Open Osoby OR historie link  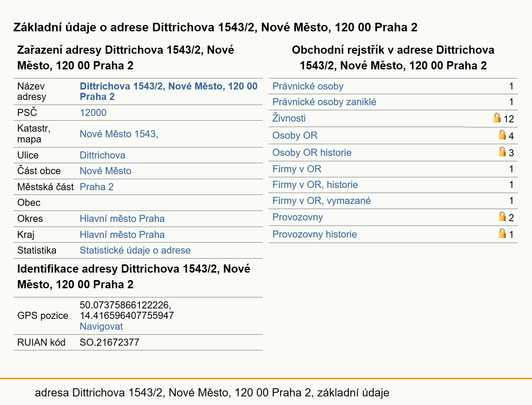312,153
